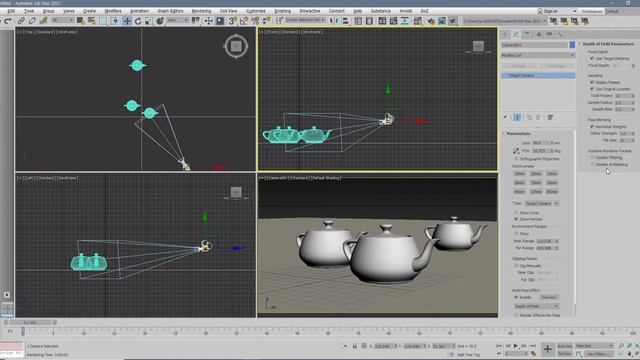
Task: Click the Set Key button
Action: (x=564, y=354)
